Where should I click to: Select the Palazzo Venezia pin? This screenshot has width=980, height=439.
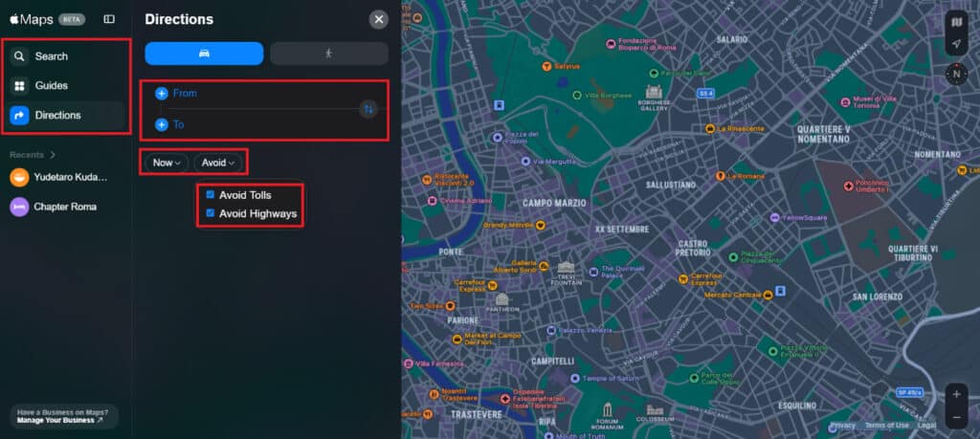[x=550, y=330]
